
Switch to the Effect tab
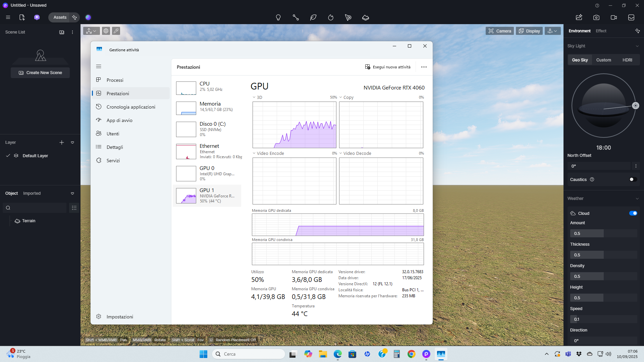(x=601, y=31)
